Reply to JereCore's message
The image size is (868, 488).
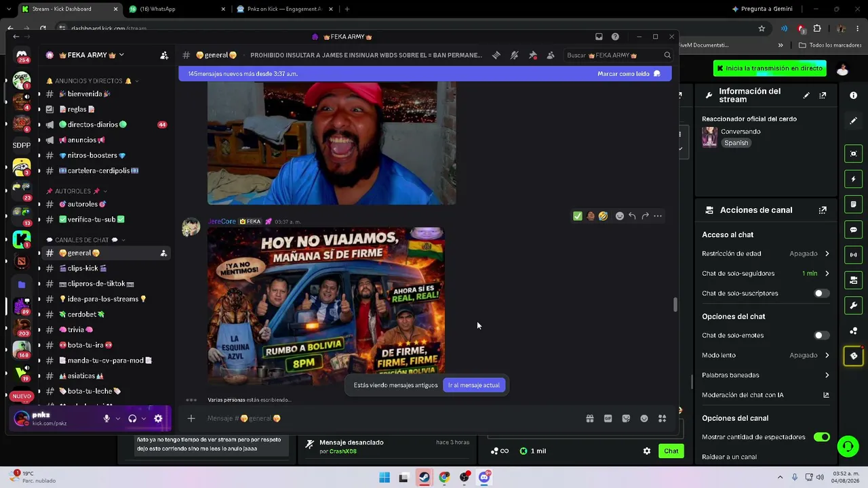click(x=632, y=216)
